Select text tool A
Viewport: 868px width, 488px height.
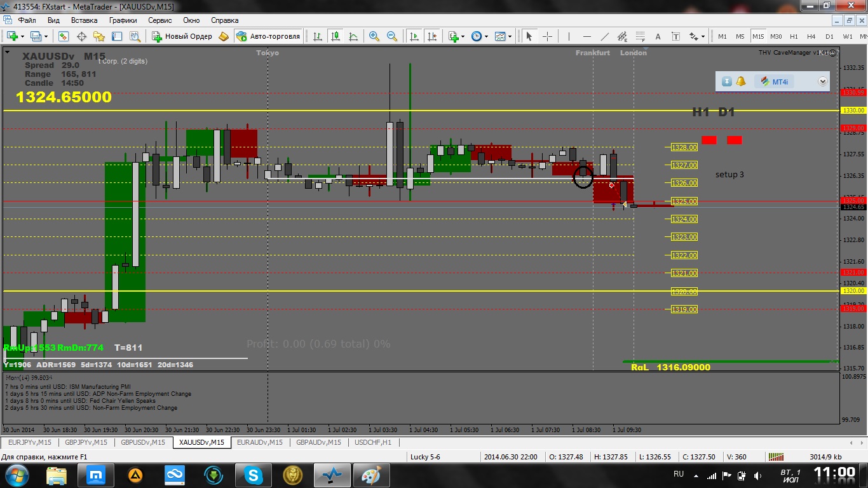(658, 36)
